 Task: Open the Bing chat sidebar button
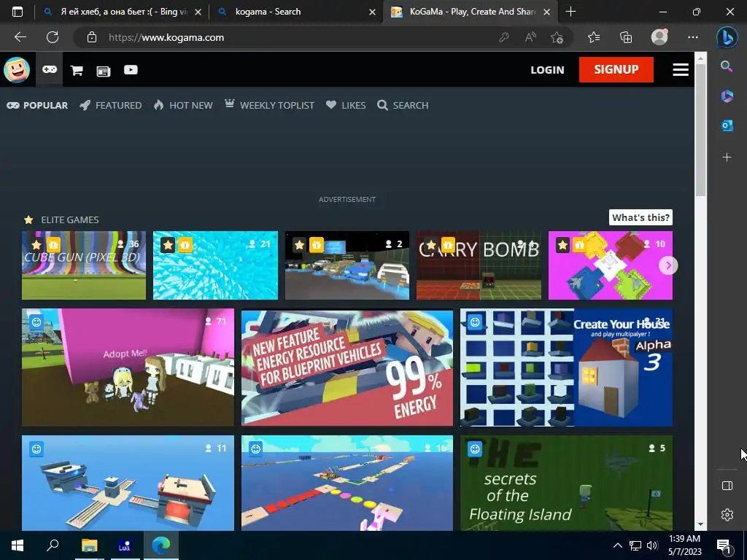pos(727,37)
